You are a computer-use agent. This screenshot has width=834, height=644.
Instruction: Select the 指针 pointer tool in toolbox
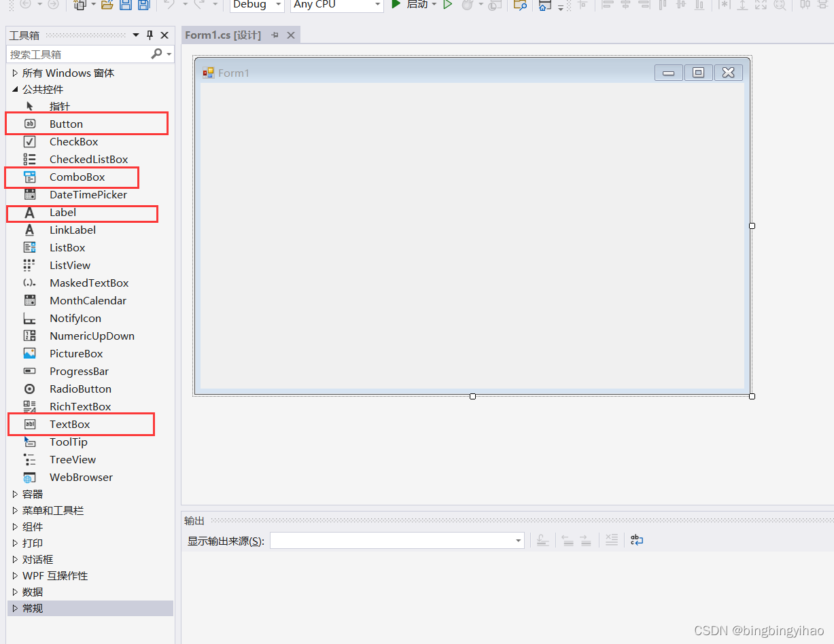(89, 106)
